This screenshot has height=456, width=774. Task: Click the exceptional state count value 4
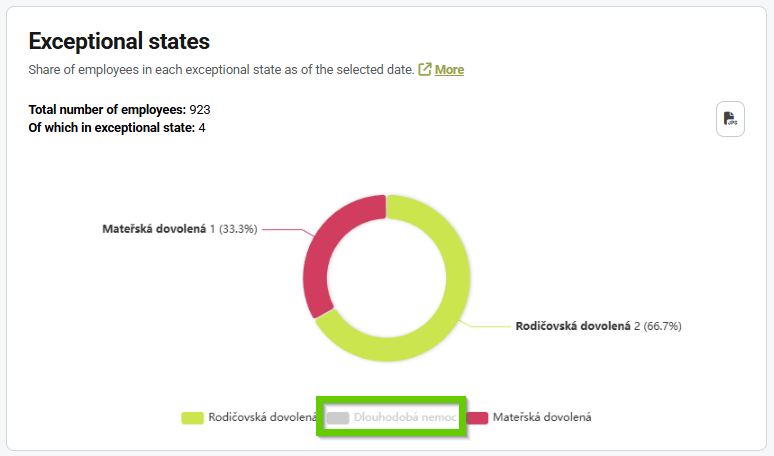pos(202,127)
